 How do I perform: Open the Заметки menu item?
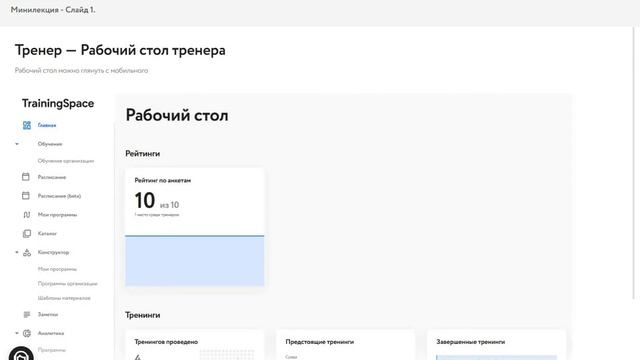click(48, 314)
